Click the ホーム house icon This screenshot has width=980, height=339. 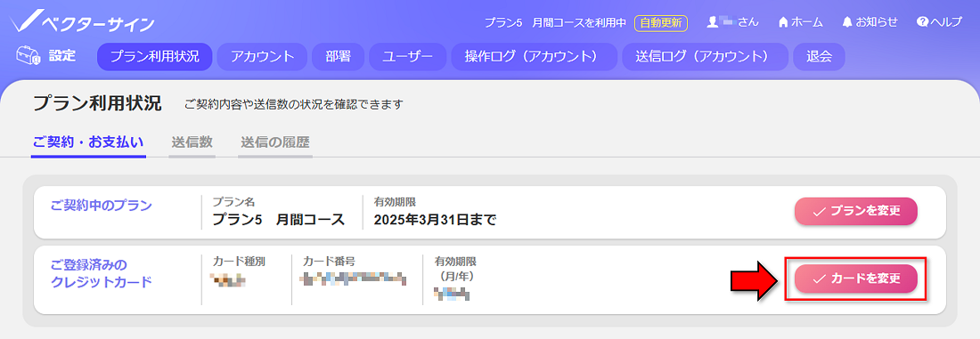[x=783, y=22]
